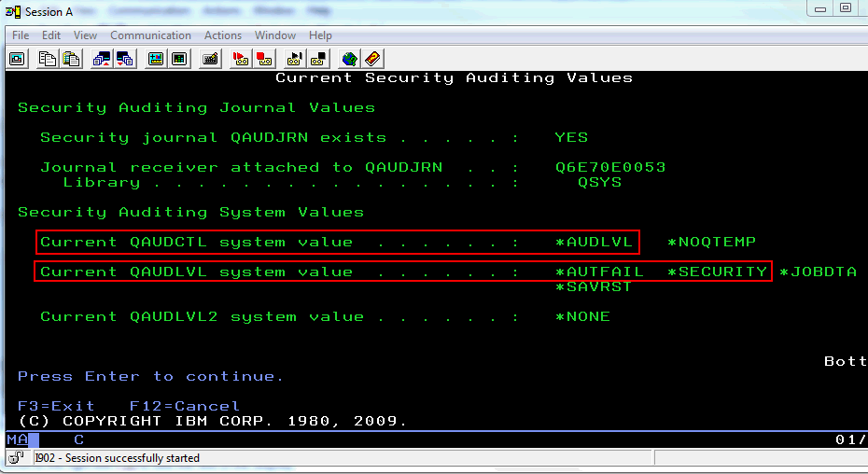Open the File menu

(21, 35)
